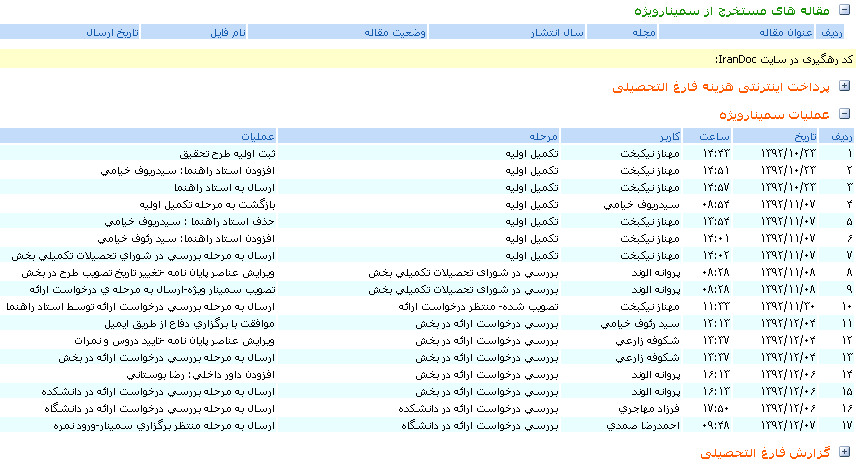
Task: Select 'افزودن استاد راهنما: سيدريوف خيامي' in row 2
Action: pos(188,170)
